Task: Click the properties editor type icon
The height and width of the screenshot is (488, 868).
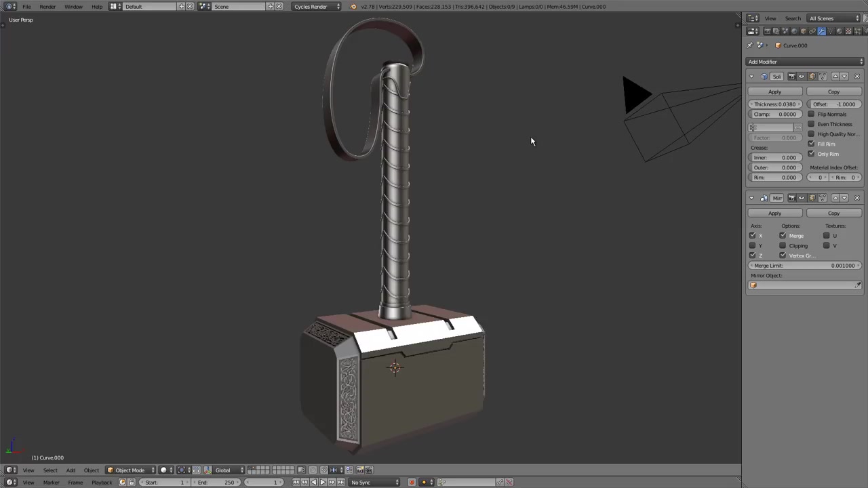Action: point(753,31)
